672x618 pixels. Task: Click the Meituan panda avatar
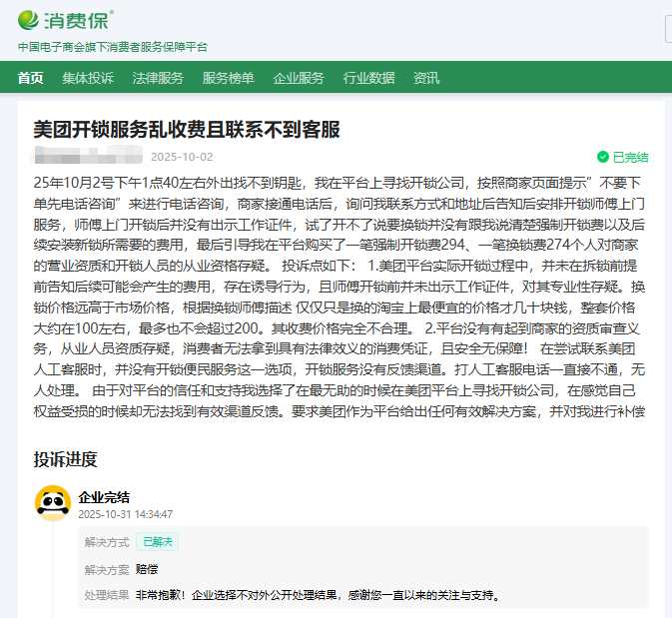[53, 503]
